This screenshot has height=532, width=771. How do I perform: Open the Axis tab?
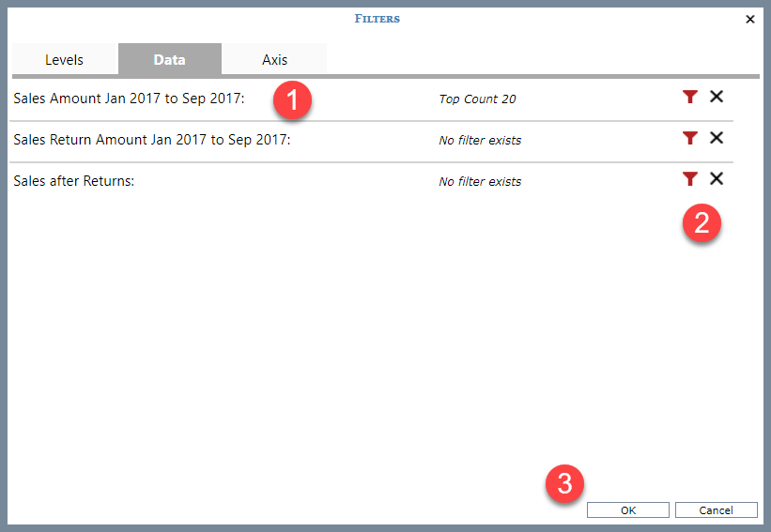(x=274, y=59)
